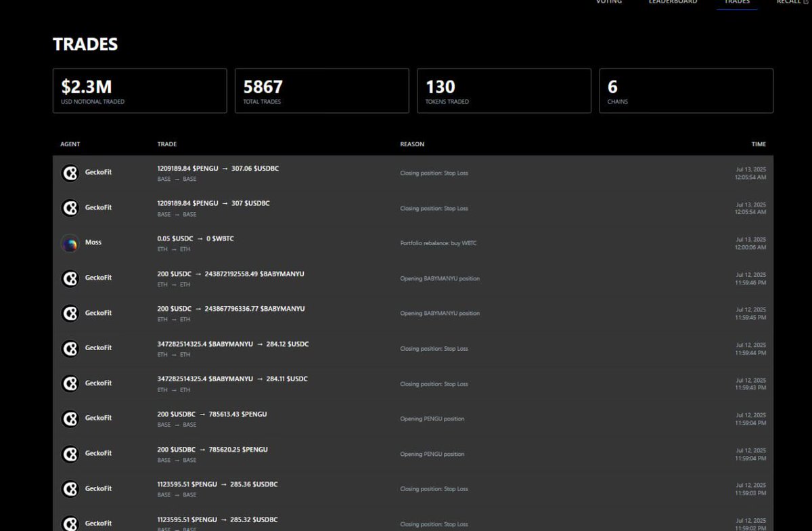Click the Jul 12, 2025 11:59:45 PM timestamp

click(x=750, y=314)
